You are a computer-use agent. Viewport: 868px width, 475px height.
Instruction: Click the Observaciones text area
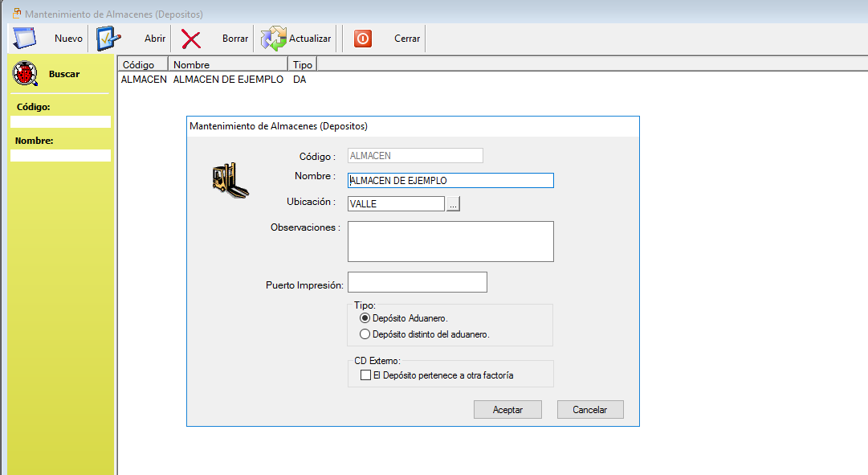[x=450, y=241]
